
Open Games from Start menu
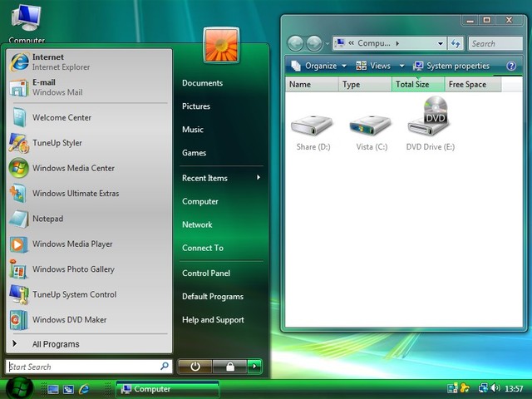pos(194,153)
